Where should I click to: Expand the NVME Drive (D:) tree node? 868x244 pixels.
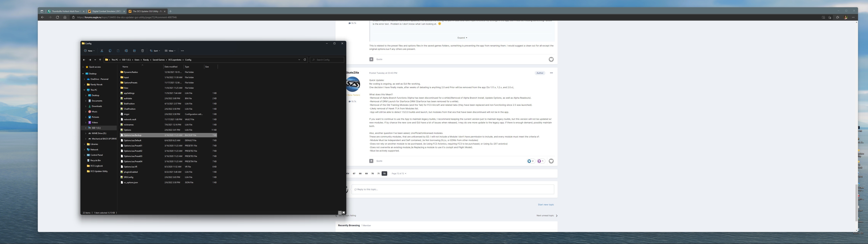click(x=86, y=134)
